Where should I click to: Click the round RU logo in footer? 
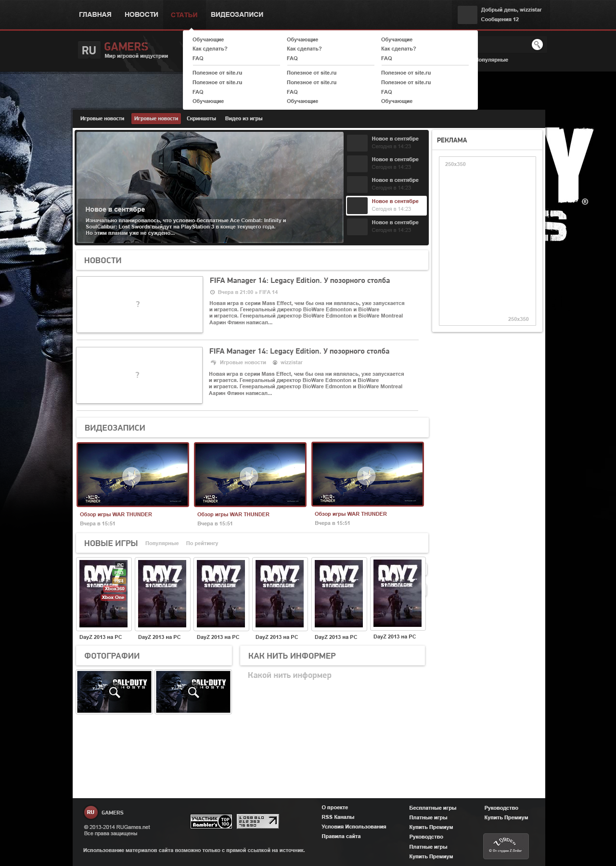coord(90,812)
